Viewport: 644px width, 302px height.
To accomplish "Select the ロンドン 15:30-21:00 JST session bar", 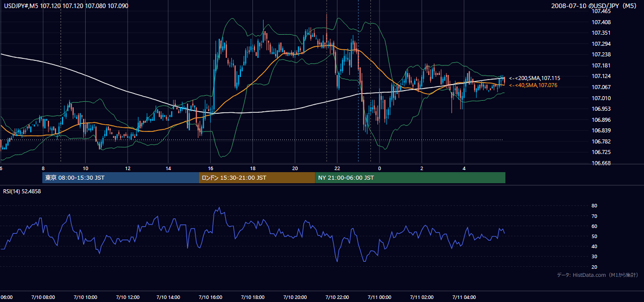I will point(257,178).
